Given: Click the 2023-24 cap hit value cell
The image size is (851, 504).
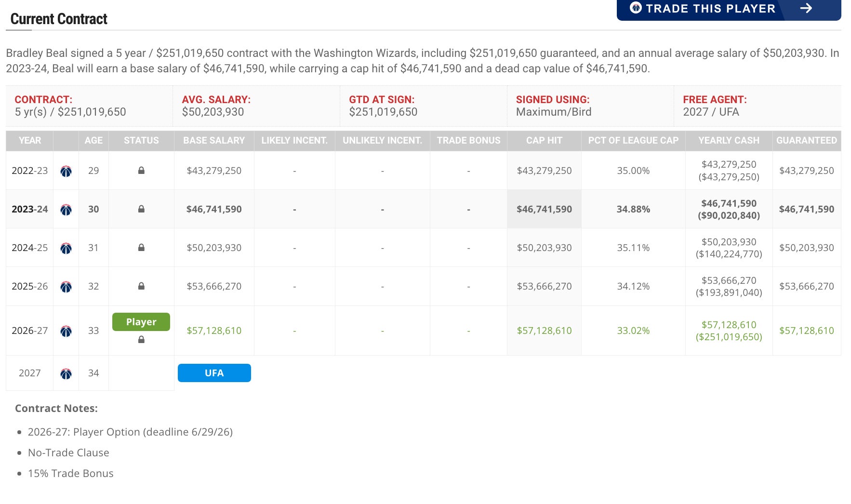Looking at the screenshot, I should pos(544,209).
